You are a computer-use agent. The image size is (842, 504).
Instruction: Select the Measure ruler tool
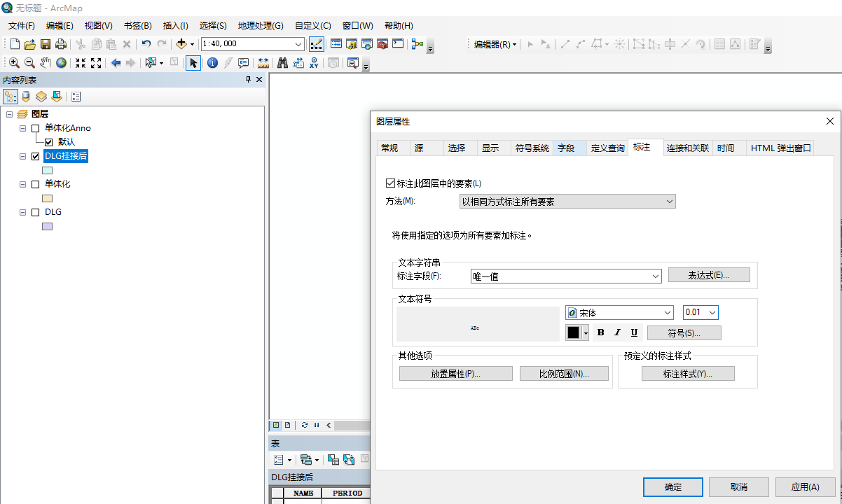pyautogui.click(x=263, y=63)
